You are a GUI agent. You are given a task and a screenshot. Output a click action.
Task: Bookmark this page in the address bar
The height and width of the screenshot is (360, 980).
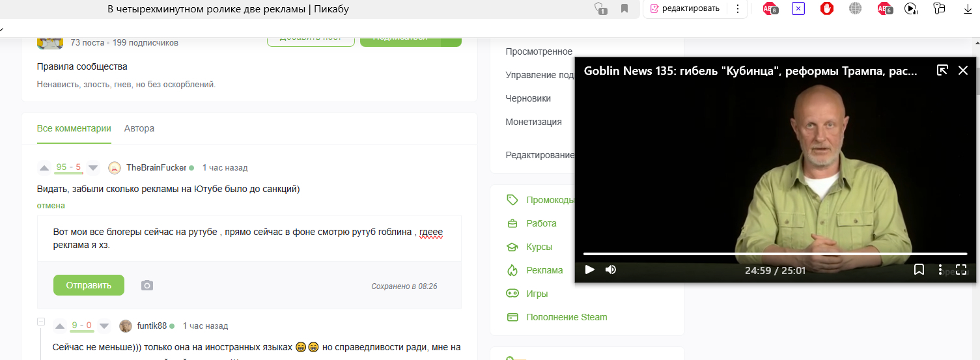624,8
